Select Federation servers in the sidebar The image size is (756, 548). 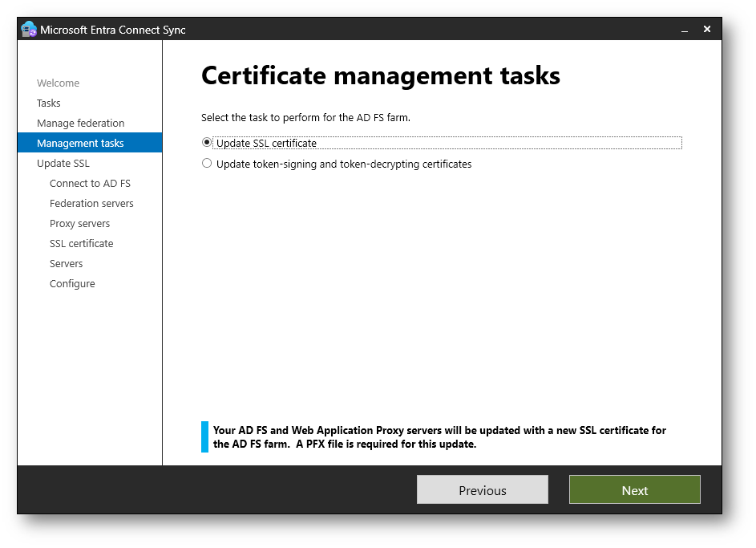point(91,203)
